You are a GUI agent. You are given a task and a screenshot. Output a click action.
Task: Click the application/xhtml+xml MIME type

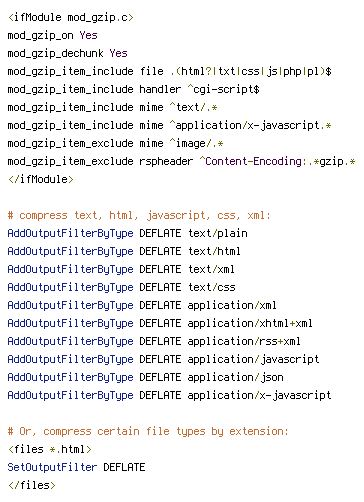coord(250,323)
